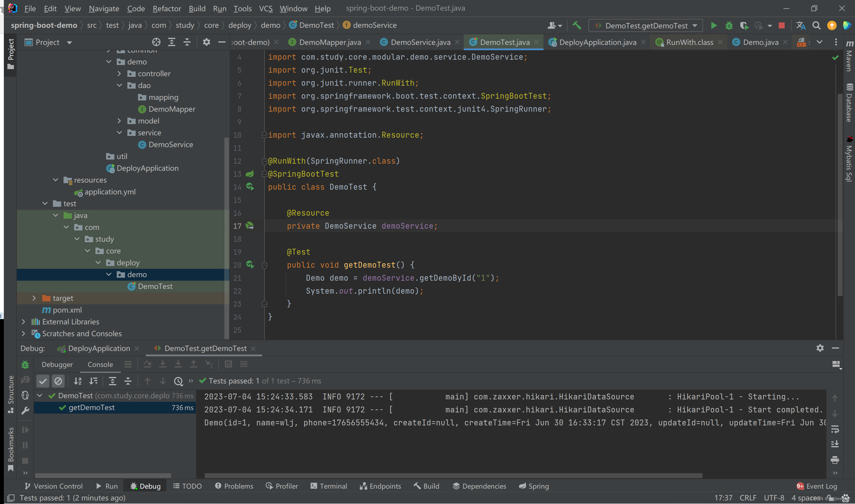Open the Problems tool window
Viewport: 855px width, 504px height.
tap(234, 486)
